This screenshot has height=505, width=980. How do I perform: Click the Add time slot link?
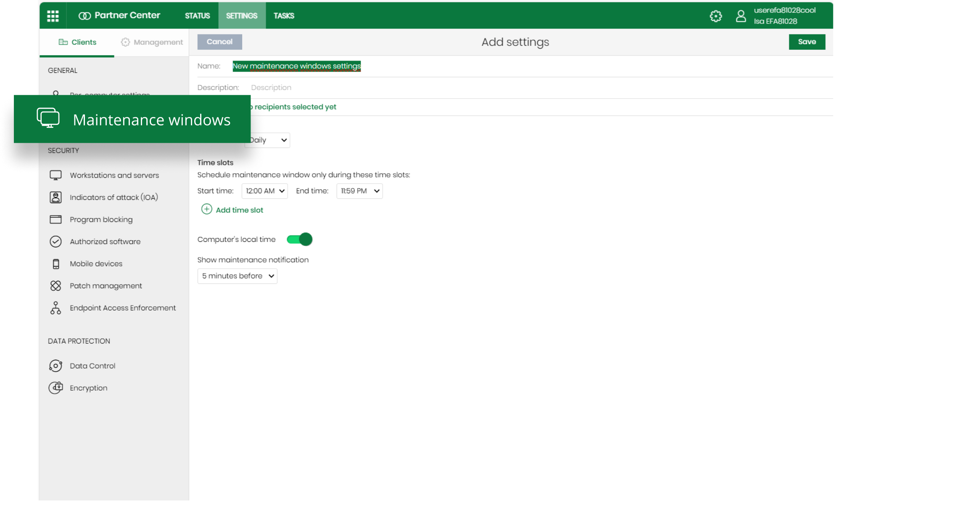[x=239, y=210]
